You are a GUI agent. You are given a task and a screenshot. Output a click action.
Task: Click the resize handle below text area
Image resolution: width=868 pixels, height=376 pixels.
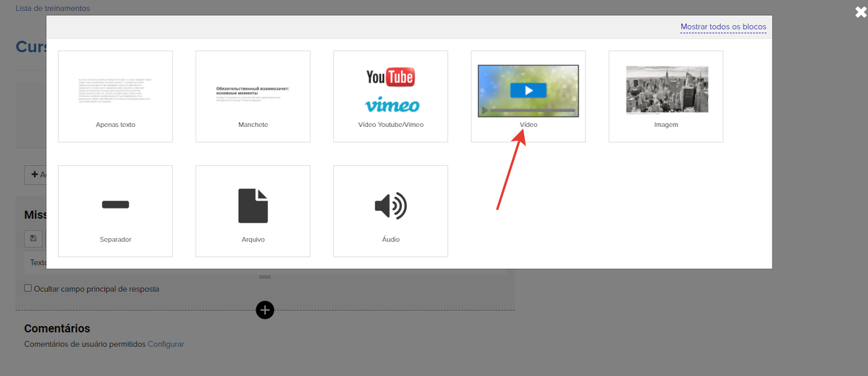(265, 277)
